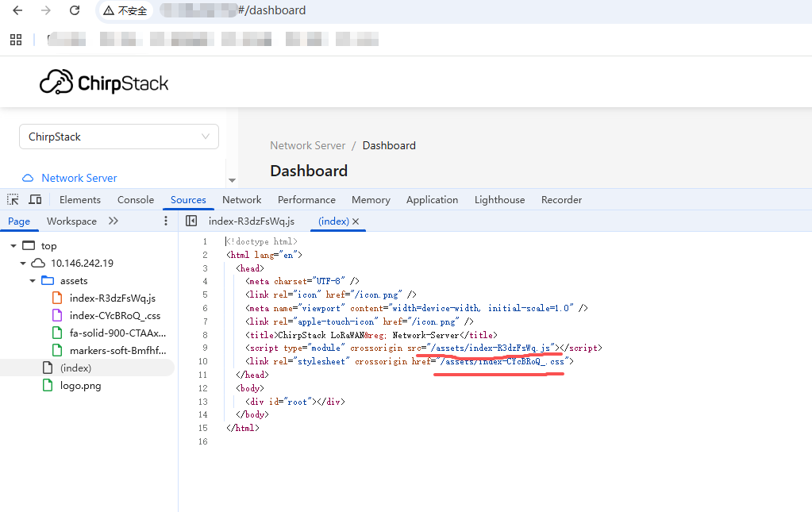Open the Recorder panel tab
812x512 pixels.
pyautogui.click(x=561, y=200)
